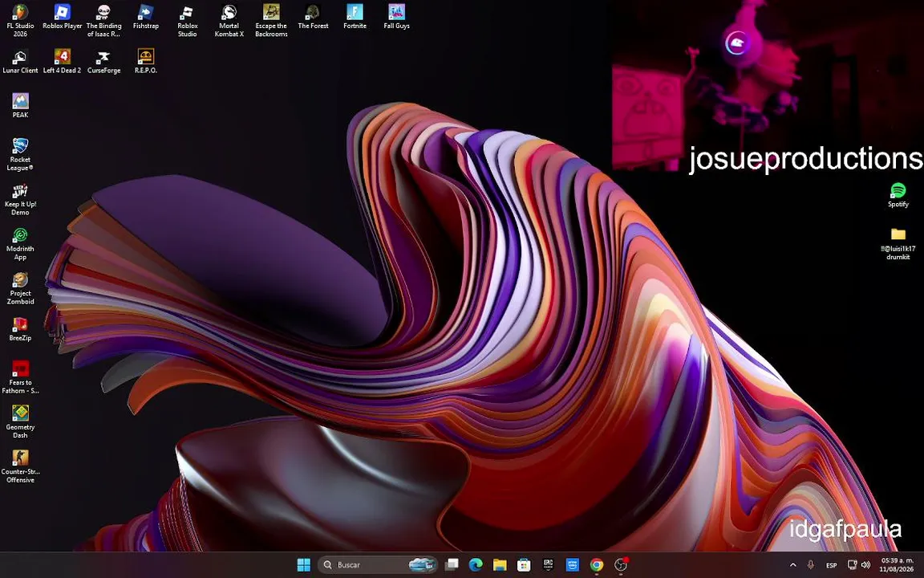924x578 pixels.
Task: Open the volume speaker tray icon
Action: click(865, 565)
